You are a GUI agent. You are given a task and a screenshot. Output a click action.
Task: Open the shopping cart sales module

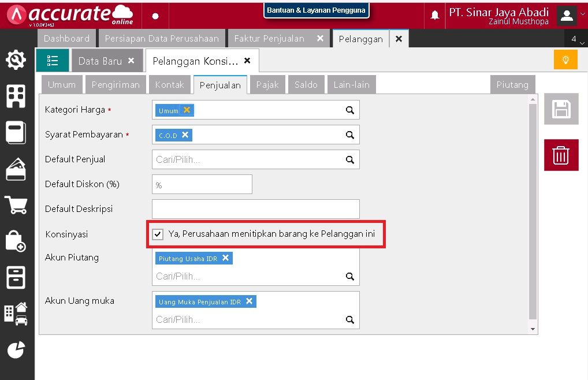click(x=16, y=204)
